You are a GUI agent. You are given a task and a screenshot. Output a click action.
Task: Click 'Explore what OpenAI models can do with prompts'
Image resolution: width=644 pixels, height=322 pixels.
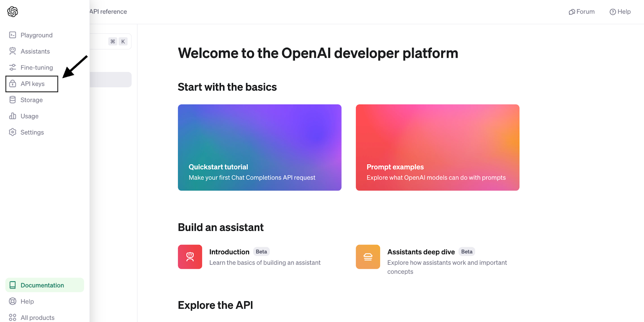[436, 178]
